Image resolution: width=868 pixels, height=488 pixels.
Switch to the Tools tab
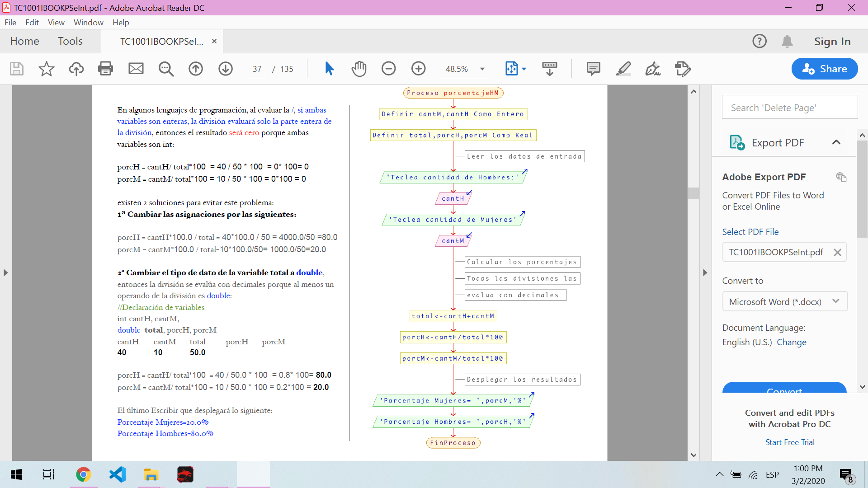click(x=70, y=41)
